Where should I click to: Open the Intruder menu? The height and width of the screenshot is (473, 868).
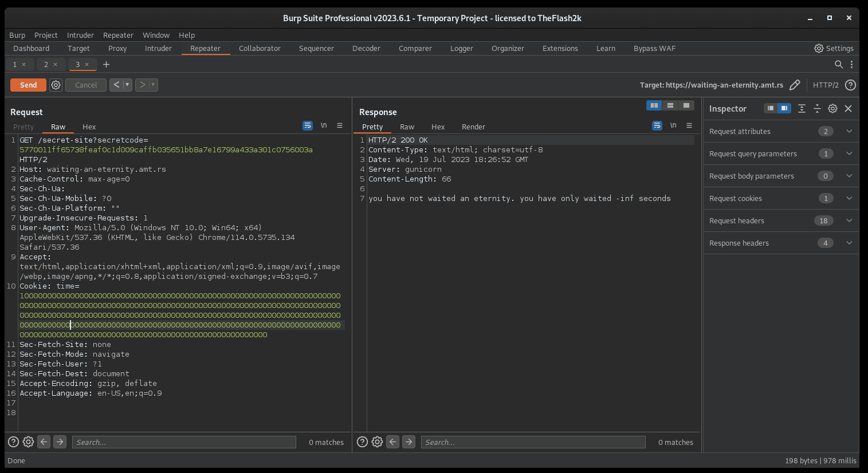point(80,35)
